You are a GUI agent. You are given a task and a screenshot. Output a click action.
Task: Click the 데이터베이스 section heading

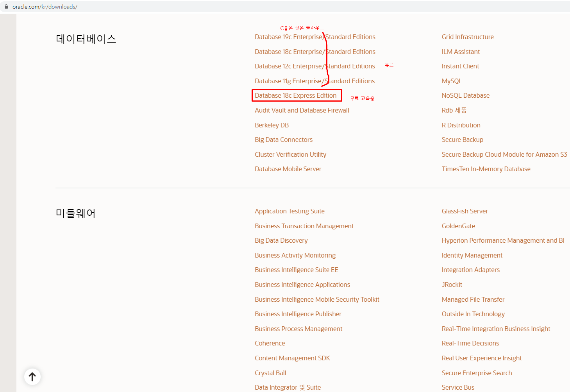click(x=86, y=39)
